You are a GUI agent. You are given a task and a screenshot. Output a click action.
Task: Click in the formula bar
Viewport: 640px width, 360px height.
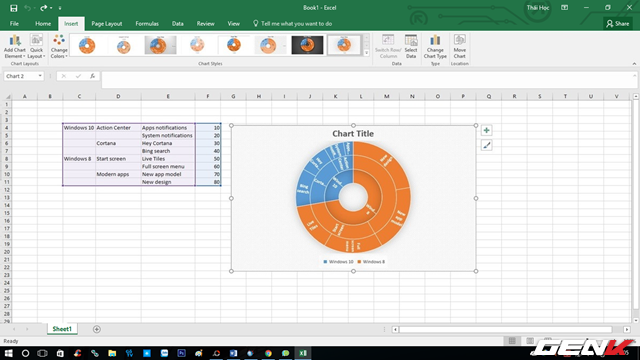[367, 80]
